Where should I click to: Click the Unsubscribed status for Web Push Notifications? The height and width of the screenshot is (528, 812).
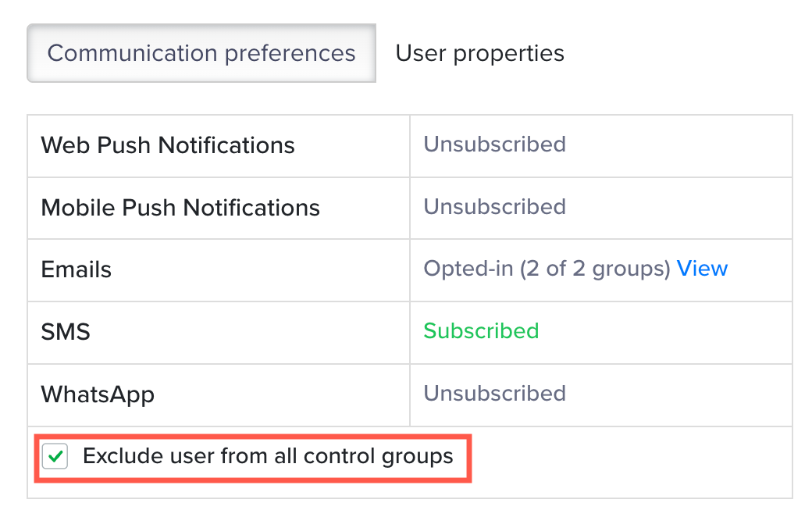(x=494, y=144)
